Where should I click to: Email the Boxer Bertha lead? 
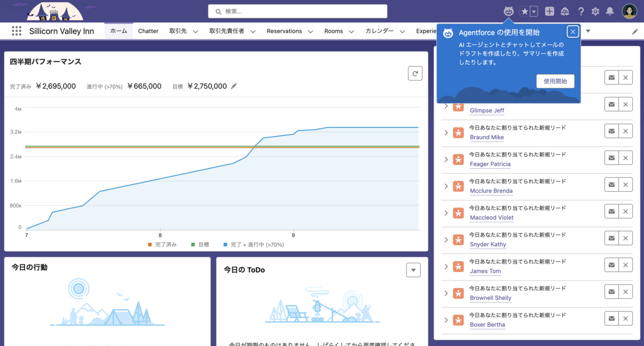click(x=611, y=319)
